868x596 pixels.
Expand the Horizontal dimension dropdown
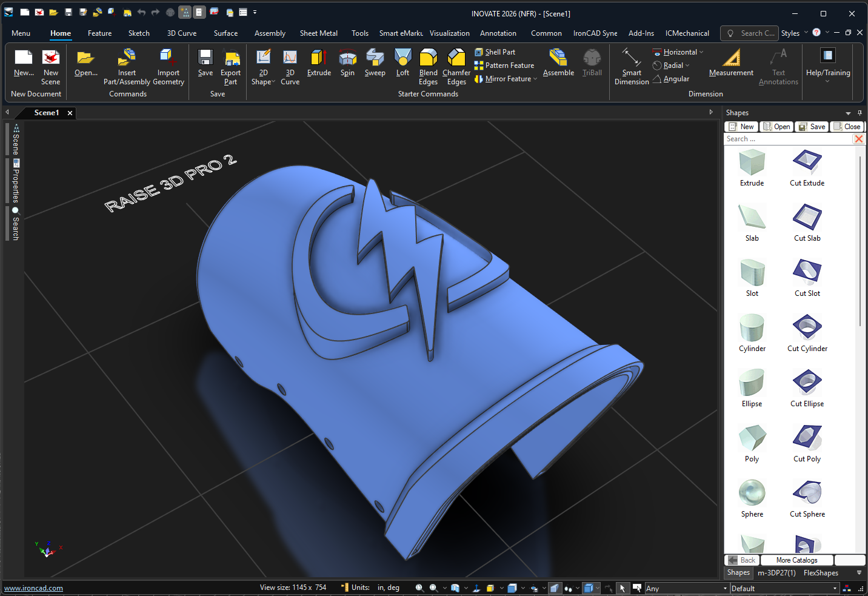coord(701,52)
